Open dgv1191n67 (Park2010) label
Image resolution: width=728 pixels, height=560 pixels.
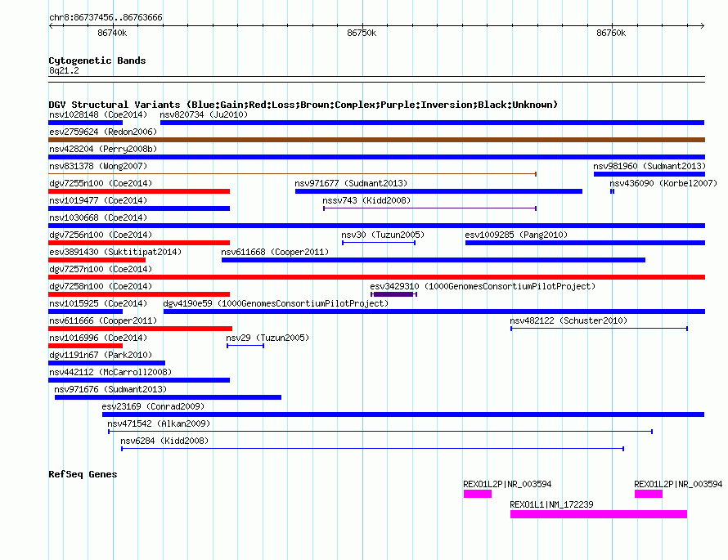pos(101,355)
